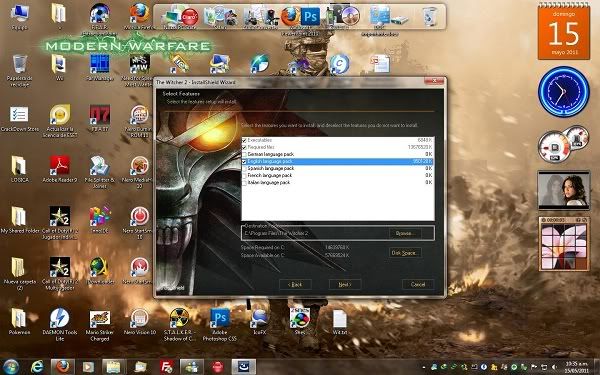This screenshot has width=600, height=375.
Task: Show hidden tray icons arrow
Action: pyautogui.click(x=424, y=367)
